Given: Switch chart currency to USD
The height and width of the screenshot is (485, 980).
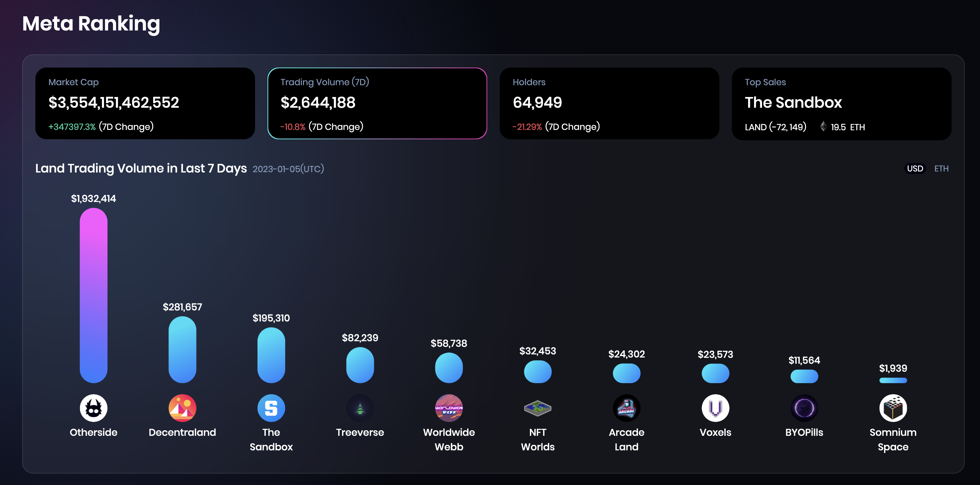Looking at the screenshot, I should pos(915,168).
